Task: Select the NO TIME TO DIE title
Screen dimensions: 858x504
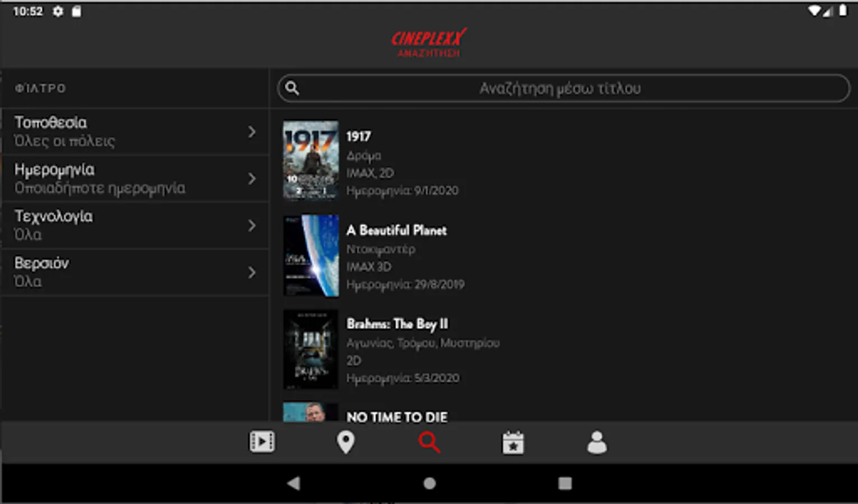Action: [x=397, y=417]
